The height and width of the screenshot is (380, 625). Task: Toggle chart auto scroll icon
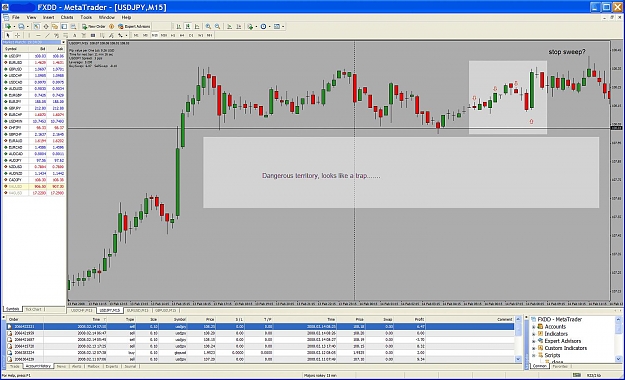230,26
